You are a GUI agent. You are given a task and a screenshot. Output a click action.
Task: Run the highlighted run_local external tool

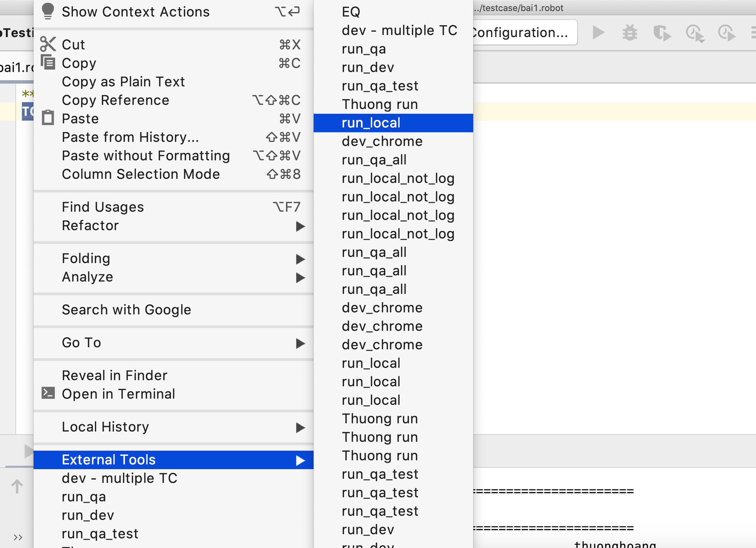pyautogui.click(x=371, y=123)
